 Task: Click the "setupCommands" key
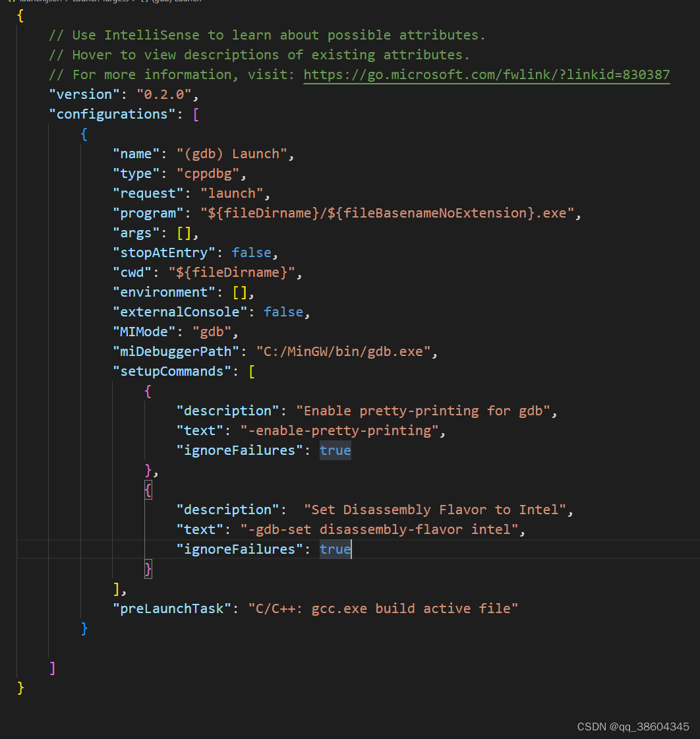click(x=171, y=372)
